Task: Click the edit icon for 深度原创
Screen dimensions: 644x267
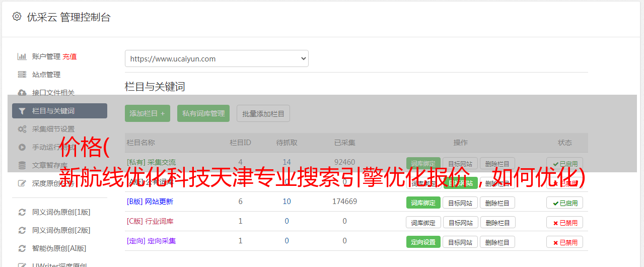Action: coord(22,183)
